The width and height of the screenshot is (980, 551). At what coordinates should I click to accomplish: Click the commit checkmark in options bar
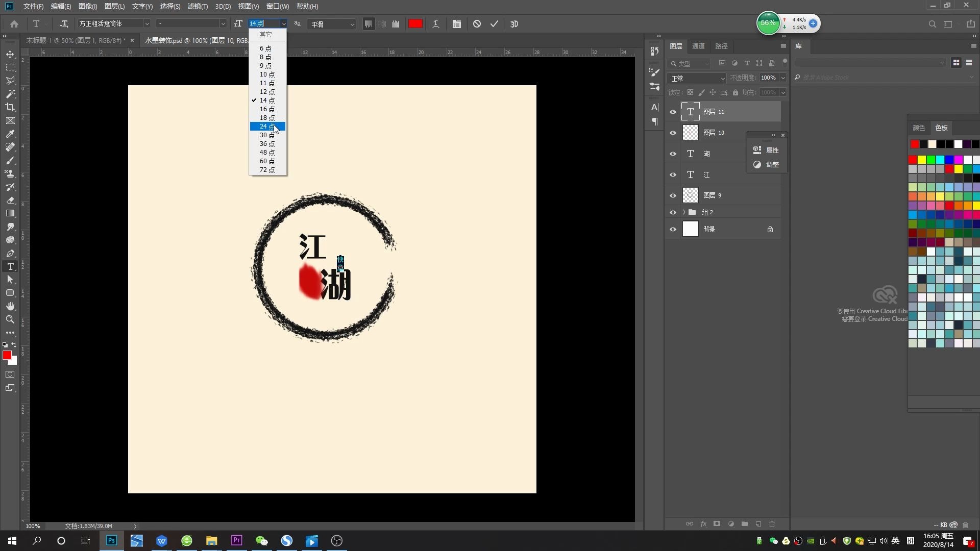click(x=494, y=24)
